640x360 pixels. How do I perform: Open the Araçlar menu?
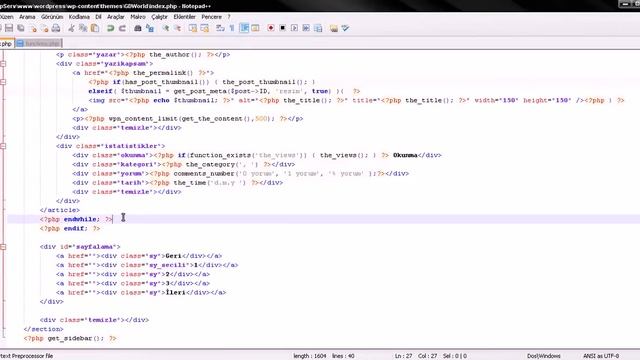click(x=116, y=17)
